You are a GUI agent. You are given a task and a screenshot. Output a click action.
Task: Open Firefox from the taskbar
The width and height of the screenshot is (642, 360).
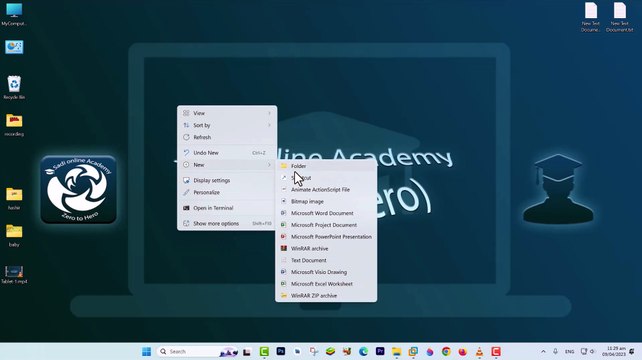(x=463, y=351)
